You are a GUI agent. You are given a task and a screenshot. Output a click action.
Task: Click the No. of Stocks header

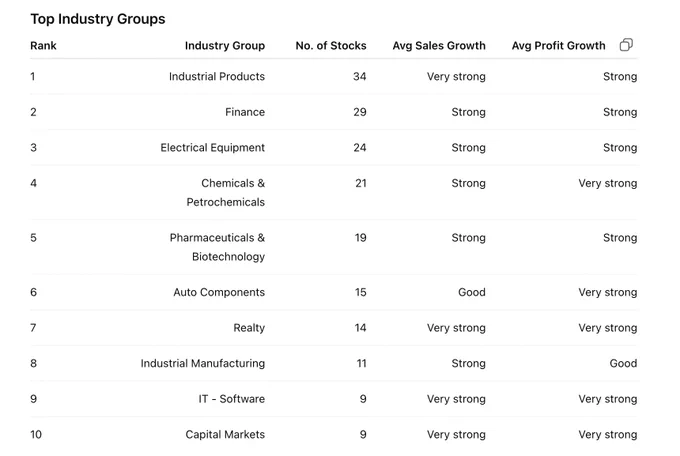point(331,46)
